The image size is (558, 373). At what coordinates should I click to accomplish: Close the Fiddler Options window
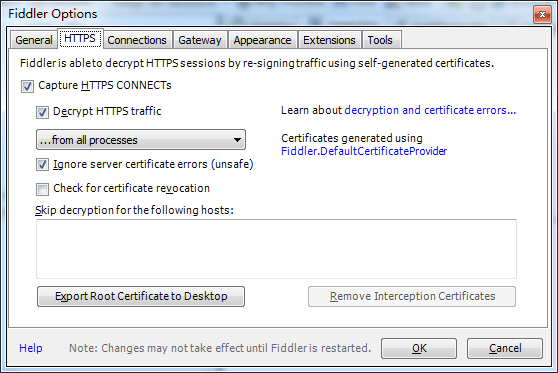[542, 15]
